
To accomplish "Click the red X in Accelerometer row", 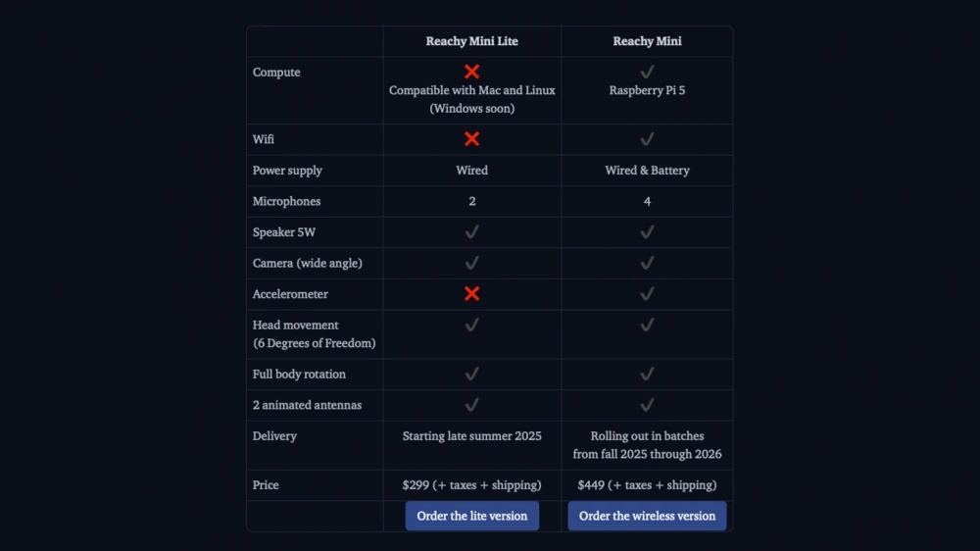I will pyautogui.click(x=471, y=294).
